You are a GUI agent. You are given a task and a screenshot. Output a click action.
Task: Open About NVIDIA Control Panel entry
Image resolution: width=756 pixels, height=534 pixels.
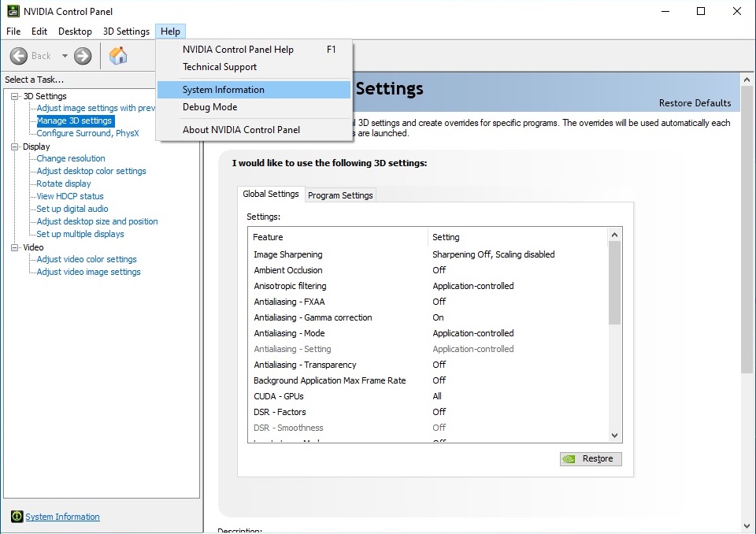(x=241, y=130)
